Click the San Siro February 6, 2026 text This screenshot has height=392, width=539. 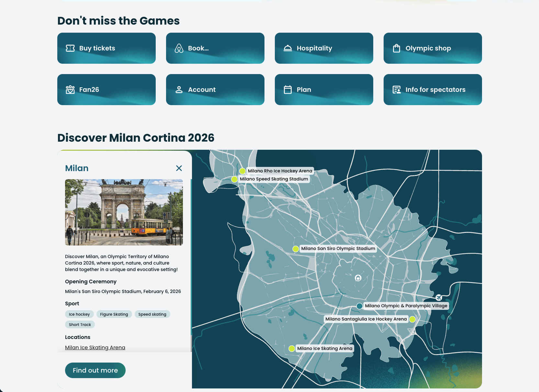[x=123, y=291]
